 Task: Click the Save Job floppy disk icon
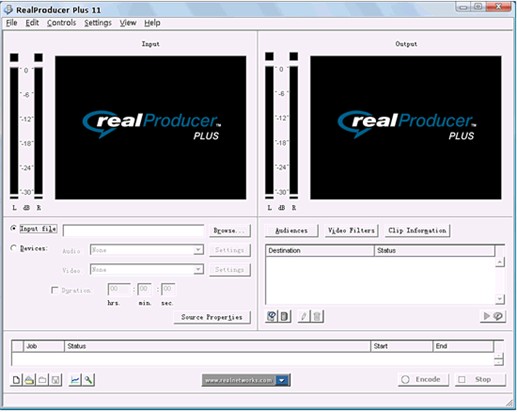coord(56,380)
